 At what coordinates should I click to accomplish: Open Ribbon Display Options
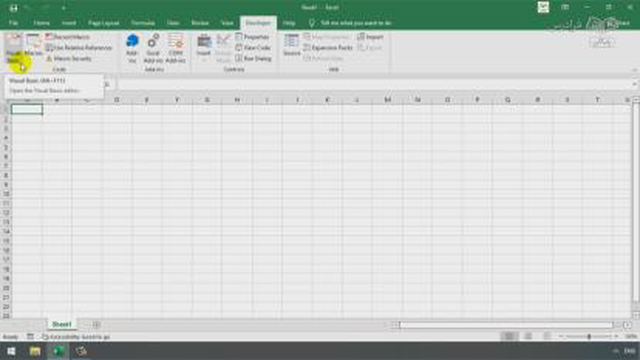565,7
